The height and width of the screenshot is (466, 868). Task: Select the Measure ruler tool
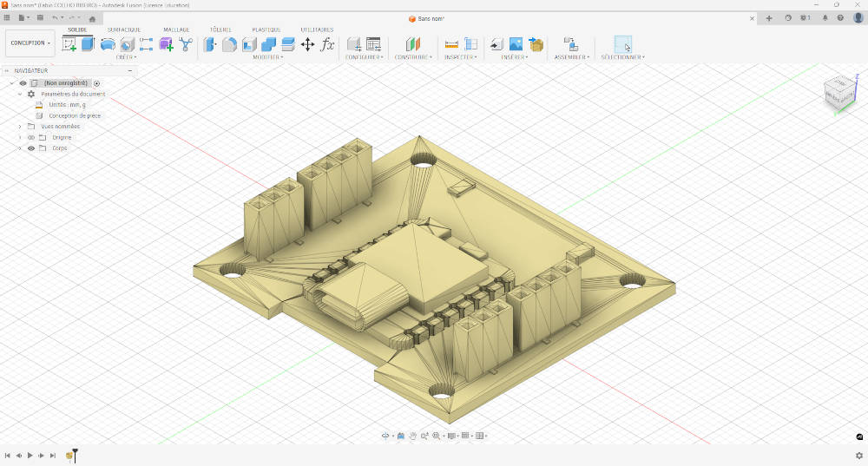click(x=451, y=44)
